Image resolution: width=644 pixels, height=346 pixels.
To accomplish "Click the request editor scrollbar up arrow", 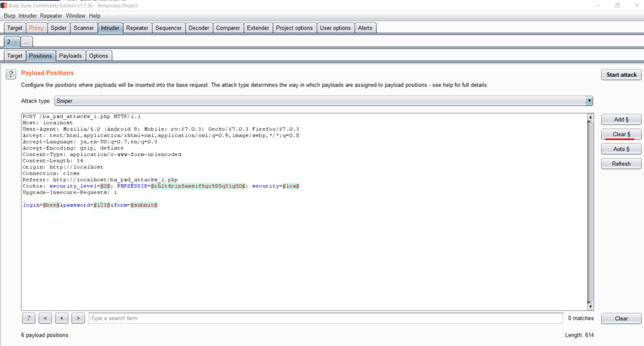I will tap(590, 117).
